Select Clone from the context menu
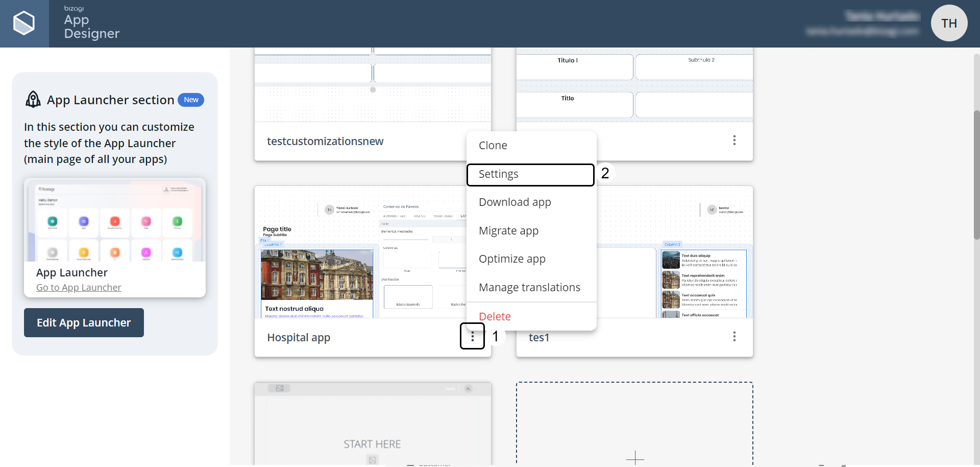The height and width of the screenshot is (467, 980). (x=531, y=146)
